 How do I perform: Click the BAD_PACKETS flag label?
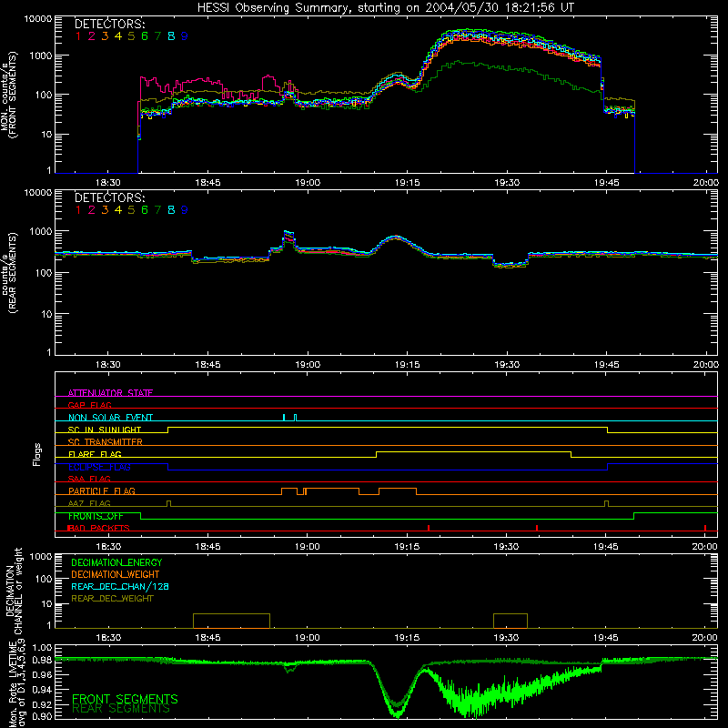[x=98, y=528]
